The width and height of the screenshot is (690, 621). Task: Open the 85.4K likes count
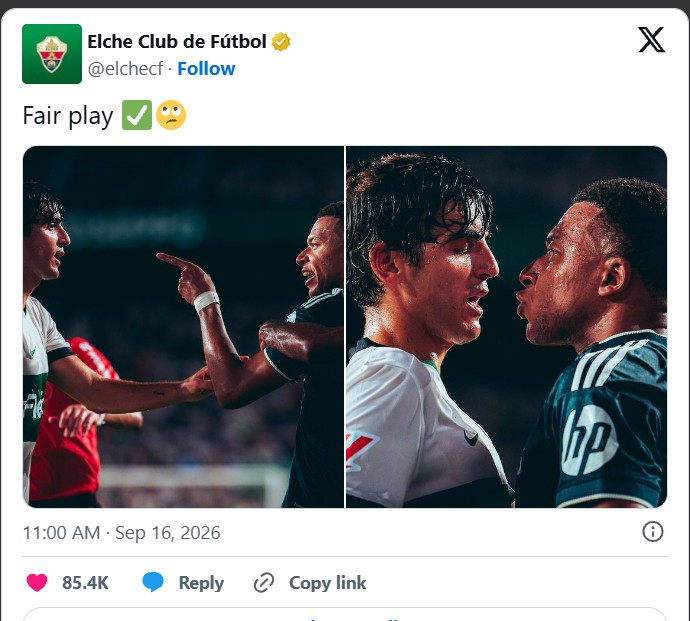click(x=85, y=583)
